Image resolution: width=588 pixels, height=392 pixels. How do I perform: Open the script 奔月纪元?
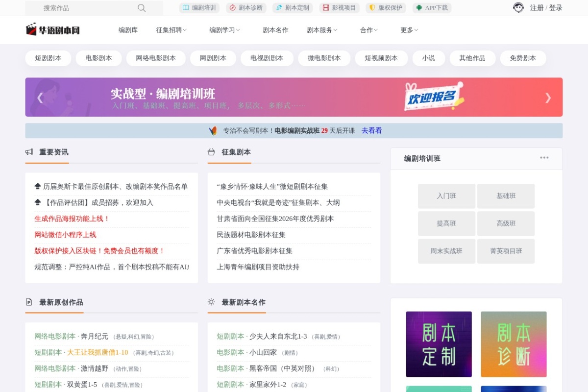point(95,337)
